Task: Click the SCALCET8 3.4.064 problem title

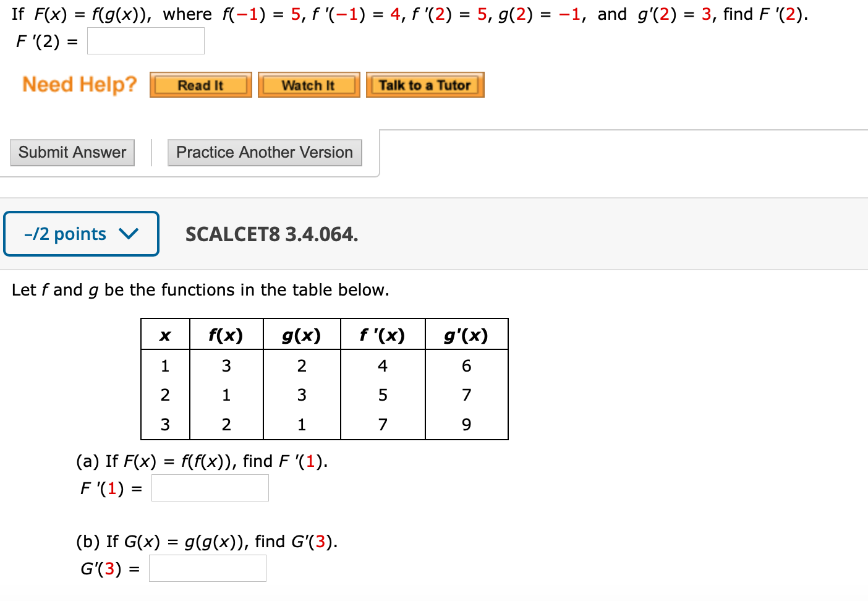Action: coord(271,234)
